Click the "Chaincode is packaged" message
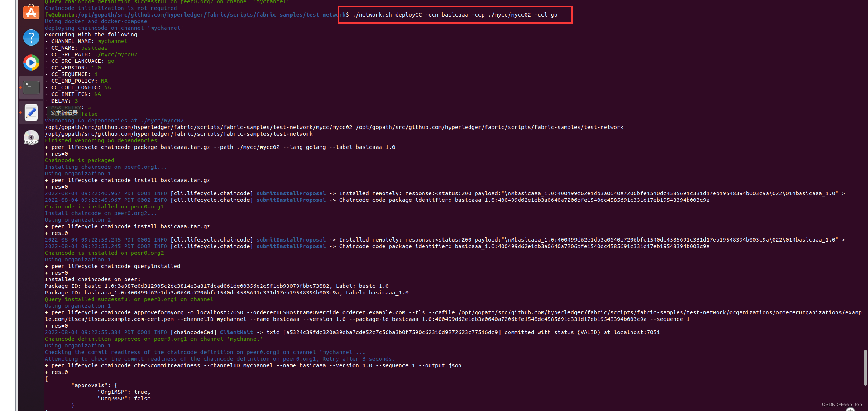 [x=79, y=160]
